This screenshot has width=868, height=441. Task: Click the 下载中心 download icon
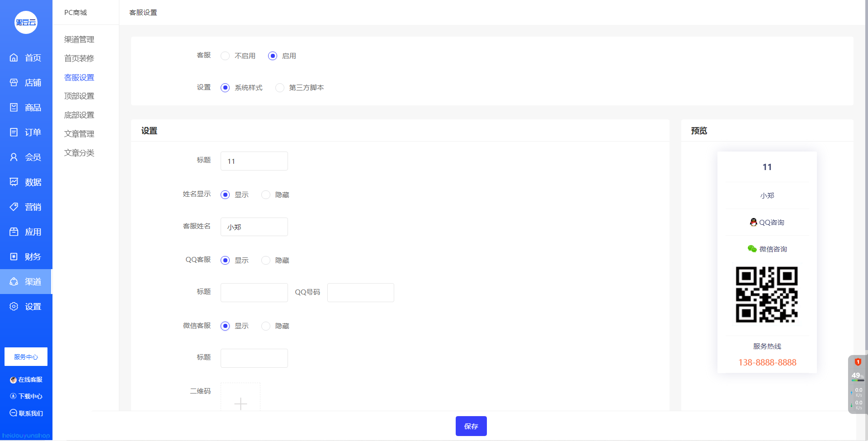click(x=13, y=396)
